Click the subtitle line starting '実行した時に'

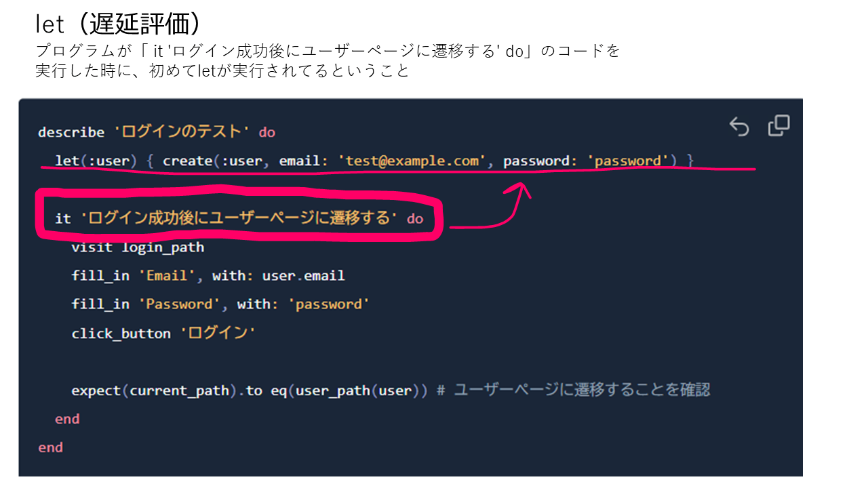222,70
